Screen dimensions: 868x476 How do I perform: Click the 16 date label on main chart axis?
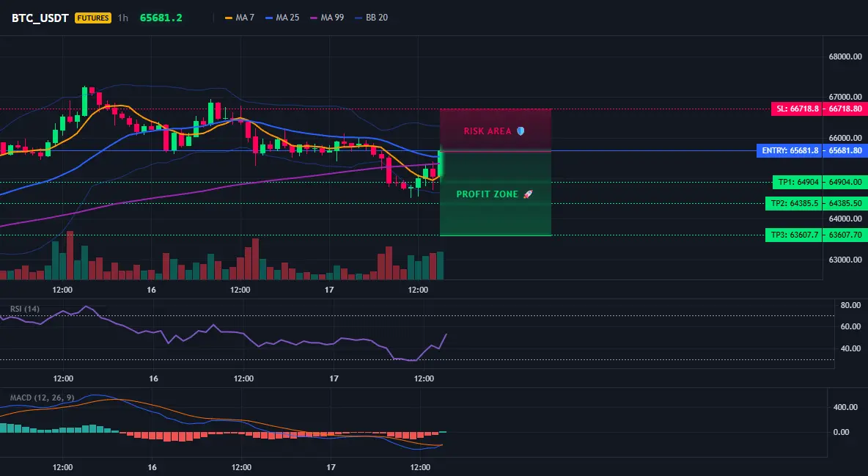(151, 290)
